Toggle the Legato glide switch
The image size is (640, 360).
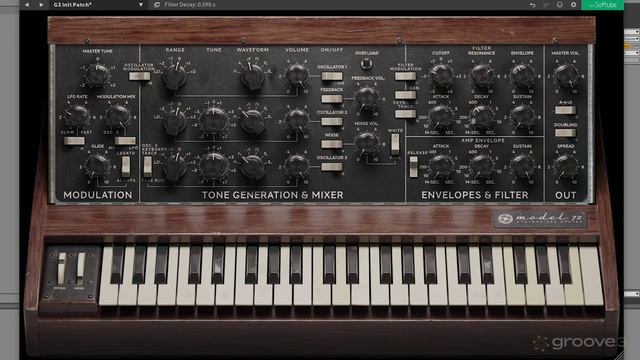click(126, 167)
